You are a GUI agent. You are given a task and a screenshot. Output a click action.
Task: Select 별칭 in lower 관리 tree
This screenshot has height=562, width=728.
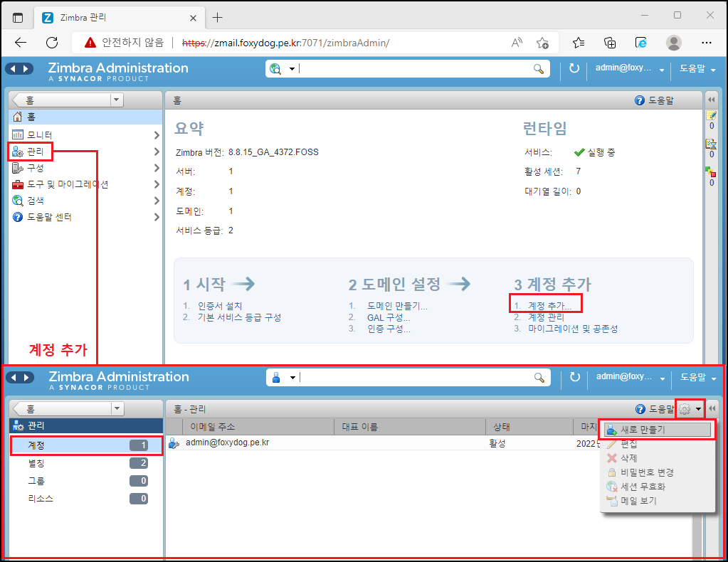click(86, 463)
